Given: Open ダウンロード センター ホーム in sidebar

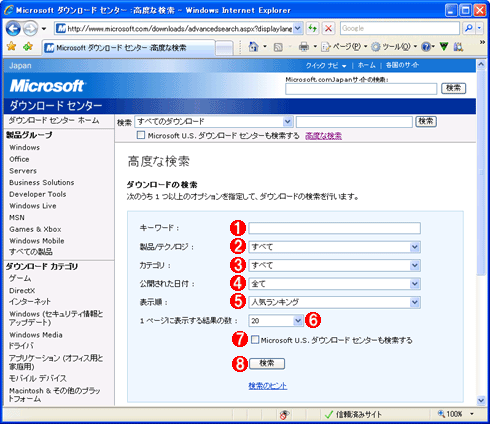Looking at the screenshot, I should tap(54, 120).
